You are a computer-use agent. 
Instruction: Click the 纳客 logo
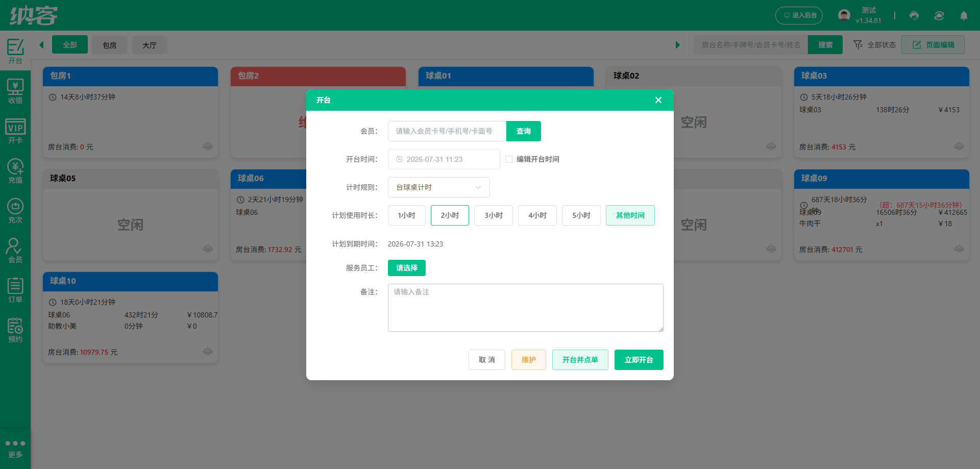[34, 15]
